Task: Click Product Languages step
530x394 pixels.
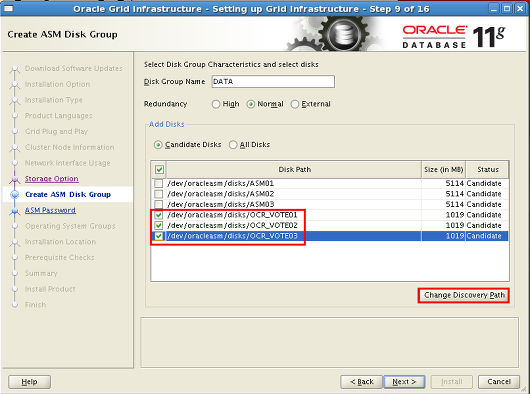Action: [x=58, y=116]
